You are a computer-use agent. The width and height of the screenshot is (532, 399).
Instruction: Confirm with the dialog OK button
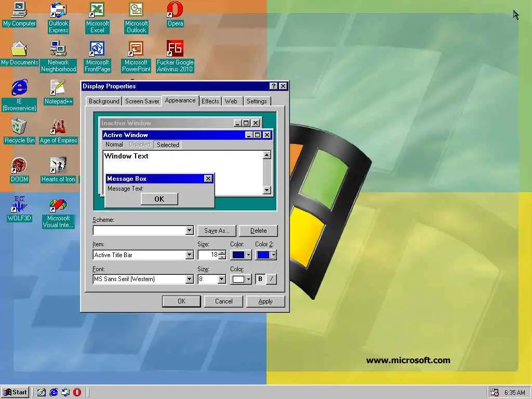(181, 301)
